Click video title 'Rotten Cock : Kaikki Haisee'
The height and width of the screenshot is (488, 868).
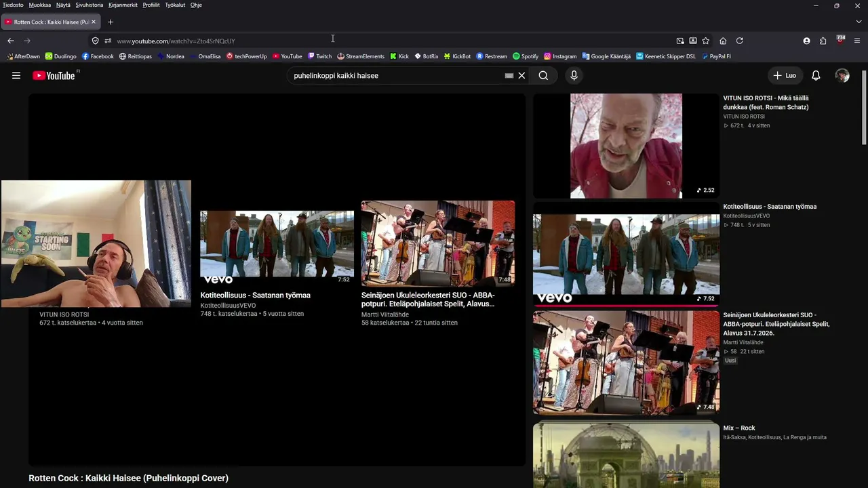click(128, 479)
